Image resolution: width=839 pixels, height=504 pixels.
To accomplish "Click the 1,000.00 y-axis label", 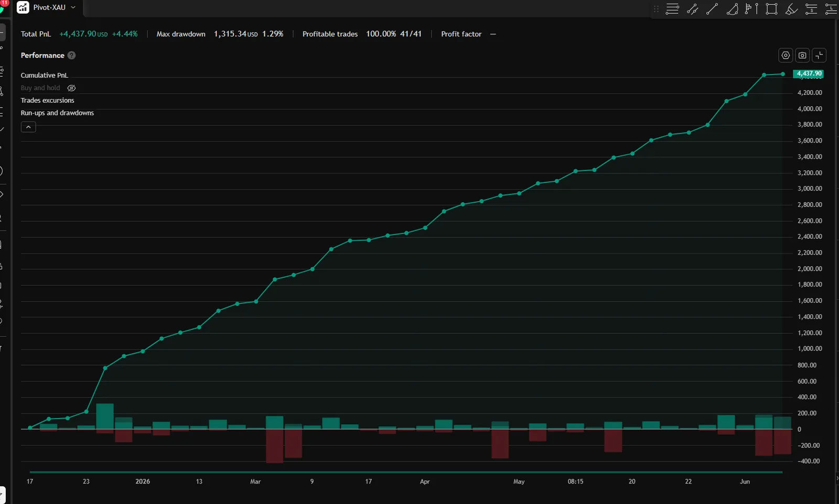I will coord(810,348).
